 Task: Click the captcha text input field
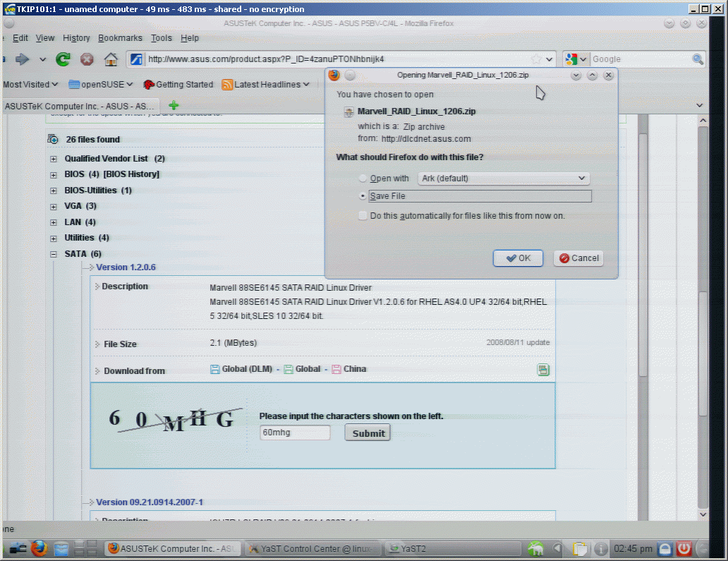point(295,433)
